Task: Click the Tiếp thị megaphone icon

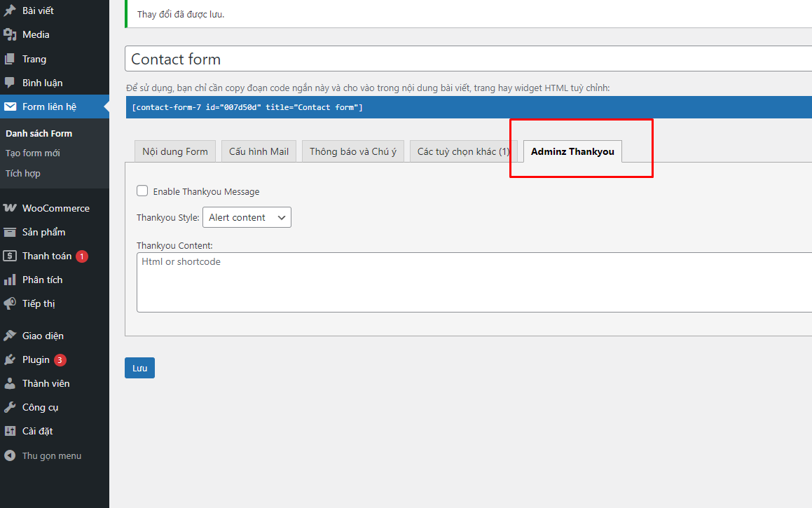Action: (x=10, y=303)
